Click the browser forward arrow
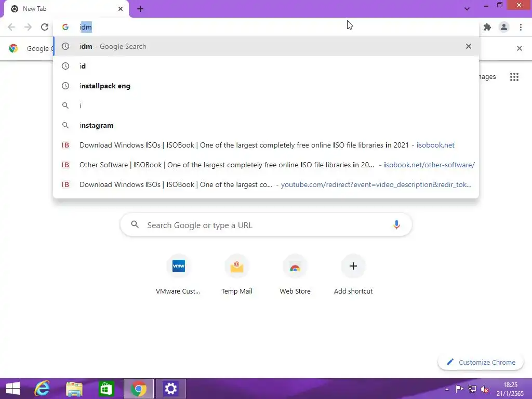Screen dimensions: 532x399 [28, 27]
